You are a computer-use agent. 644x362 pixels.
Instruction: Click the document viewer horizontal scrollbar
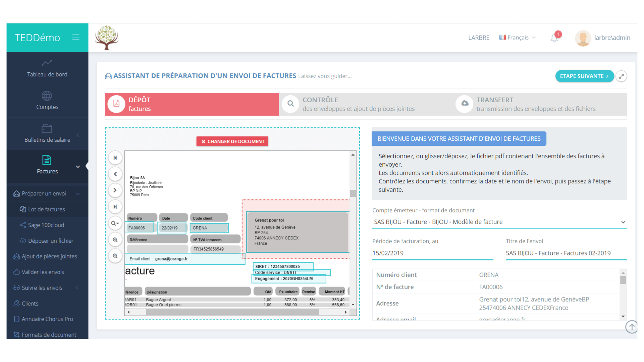pyautogui.click(x=232, y=312)
